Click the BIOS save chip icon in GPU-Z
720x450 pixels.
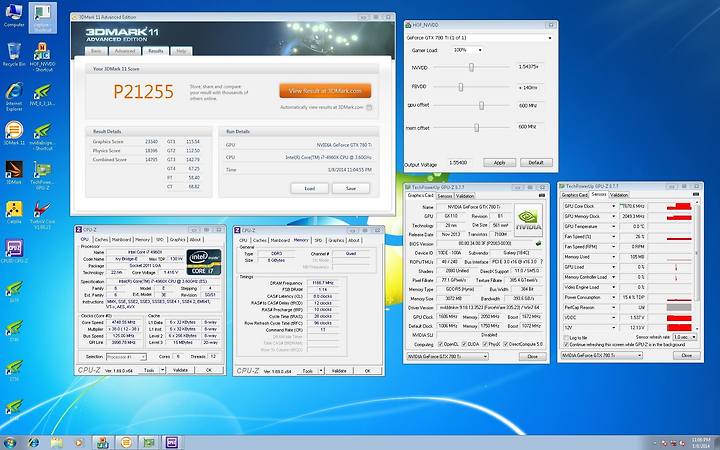coord(539,244)
